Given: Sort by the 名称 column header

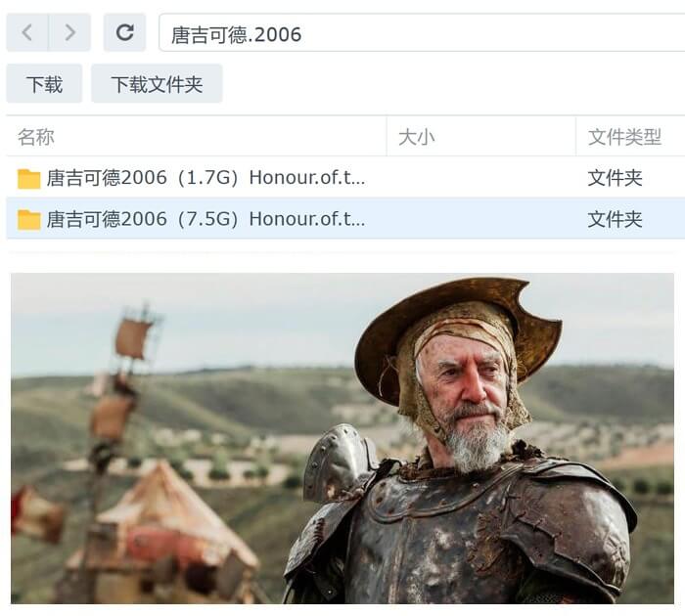Looking at the screenshot, I should coord(196,137).
